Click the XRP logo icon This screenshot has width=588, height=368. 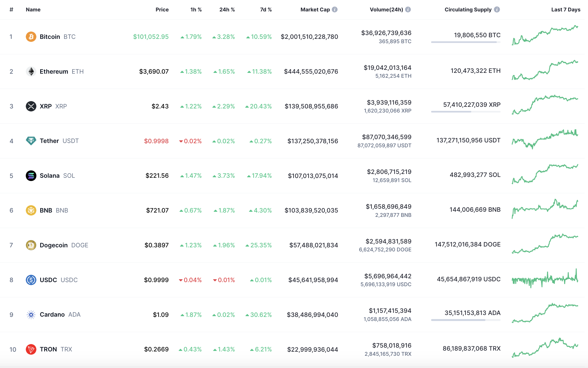(x=31, y=106)
